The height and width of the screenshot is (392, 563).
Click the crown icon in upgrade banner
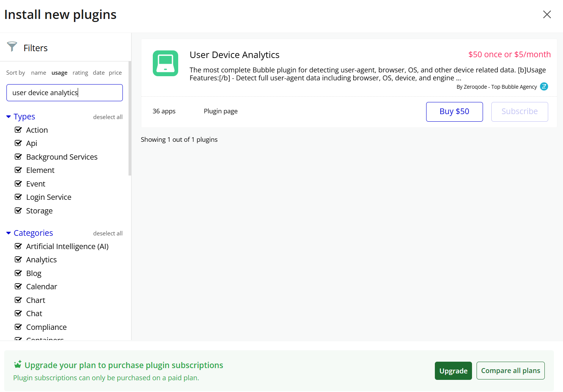[x=18, y=365]
